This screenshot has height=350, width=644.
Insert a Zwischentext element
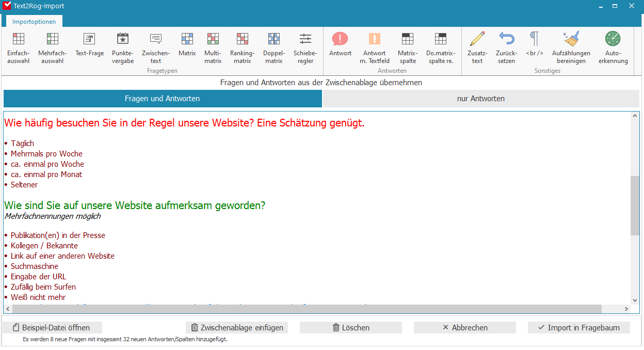click(x=155, y=46)
